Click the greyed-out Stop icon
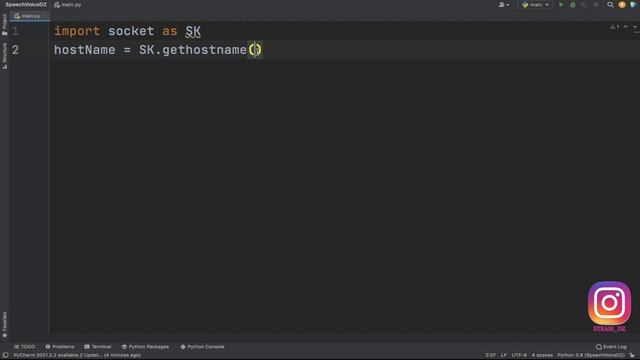640x360 pixels. (596, 5)
